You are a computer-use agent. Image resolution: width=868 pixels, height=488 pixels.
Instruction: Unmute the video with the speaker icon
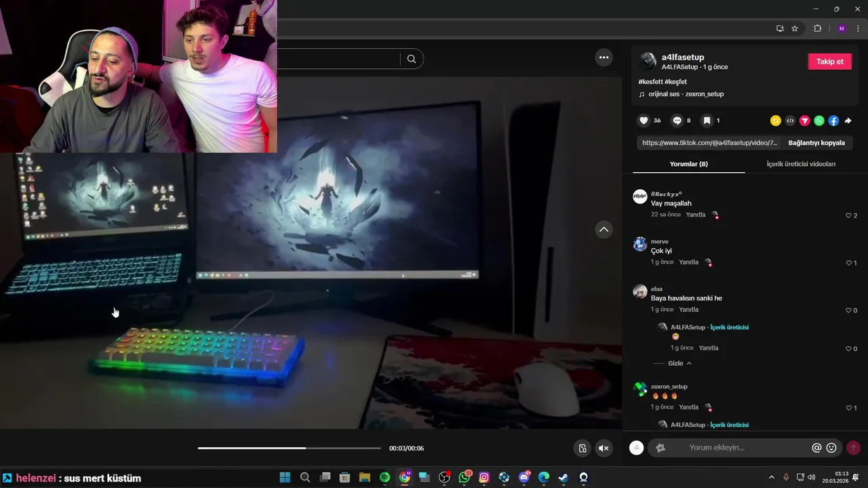(604, 448)
